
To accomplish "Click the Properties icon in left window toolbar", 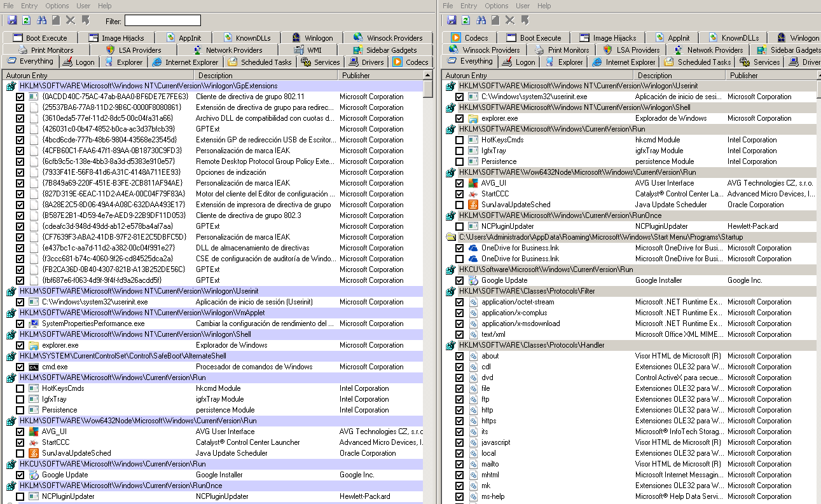I will 56,21.
